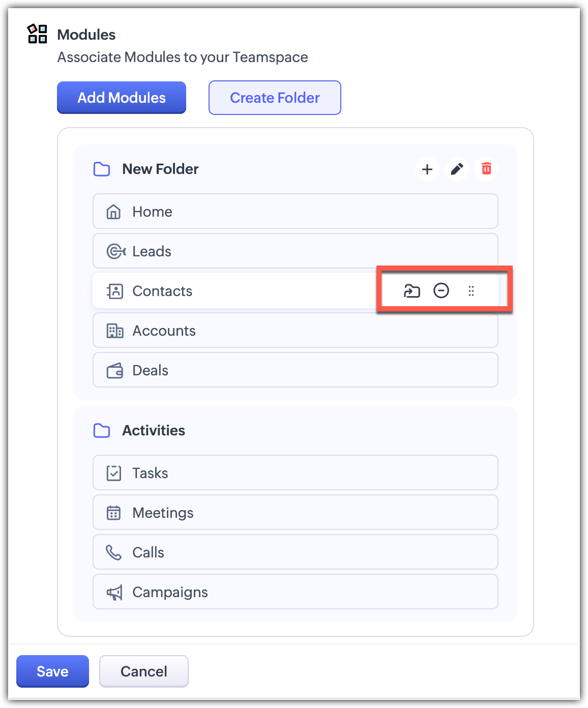Select the Meetings module row
Viewport: 588px width, 708px height.
(295, 513)
